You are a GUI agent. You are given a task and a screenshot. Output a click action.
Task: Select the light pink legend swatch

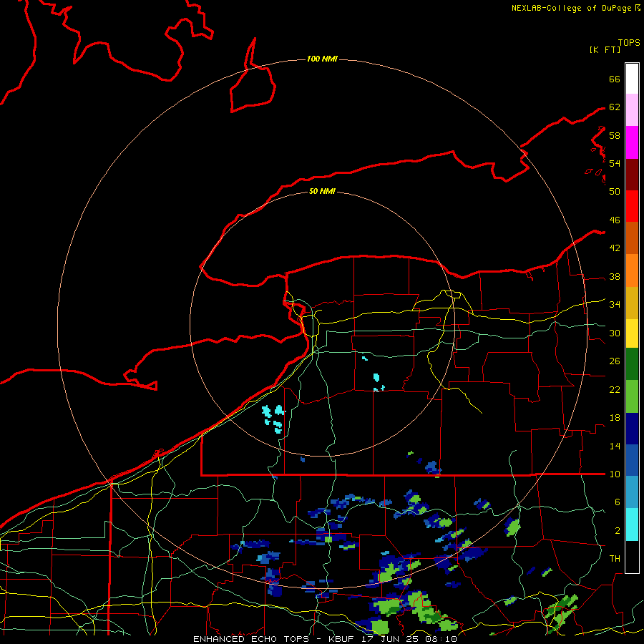pyautogui.click(x=632, y=110)
